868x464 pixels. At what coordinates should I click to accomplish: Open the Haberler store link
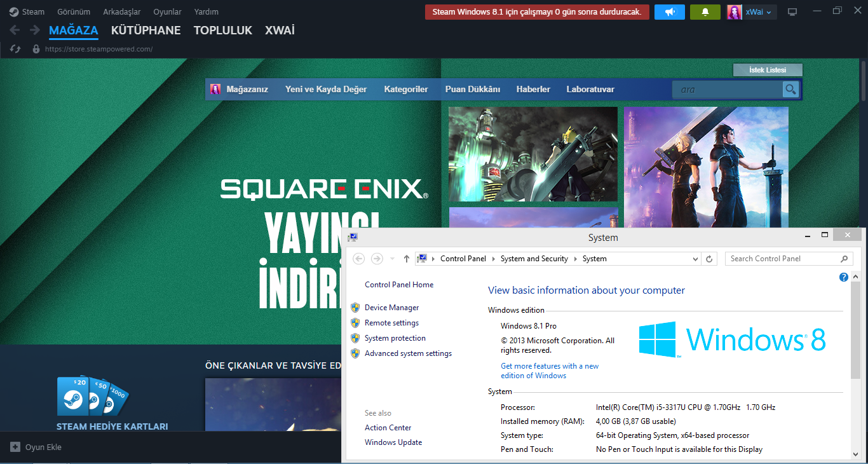pos(533,90)
